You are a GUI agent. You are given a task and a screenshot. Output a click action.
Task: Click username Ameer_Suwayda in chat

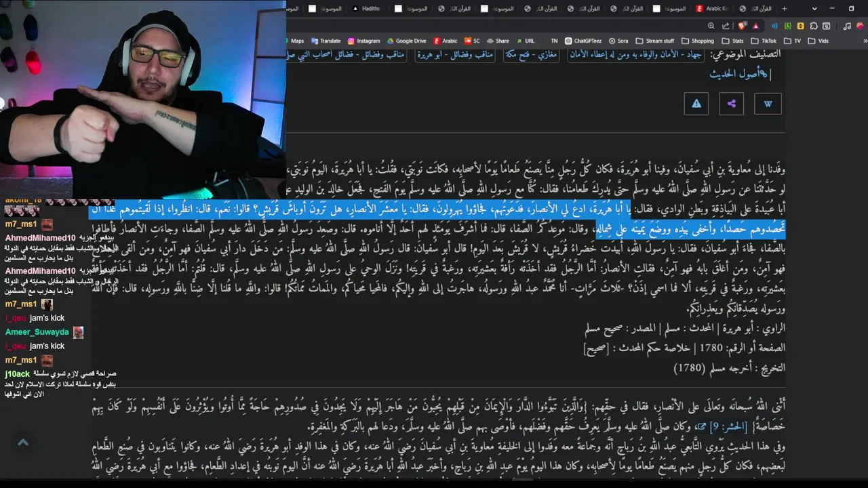pyautogui.click(x=37, y=332)
